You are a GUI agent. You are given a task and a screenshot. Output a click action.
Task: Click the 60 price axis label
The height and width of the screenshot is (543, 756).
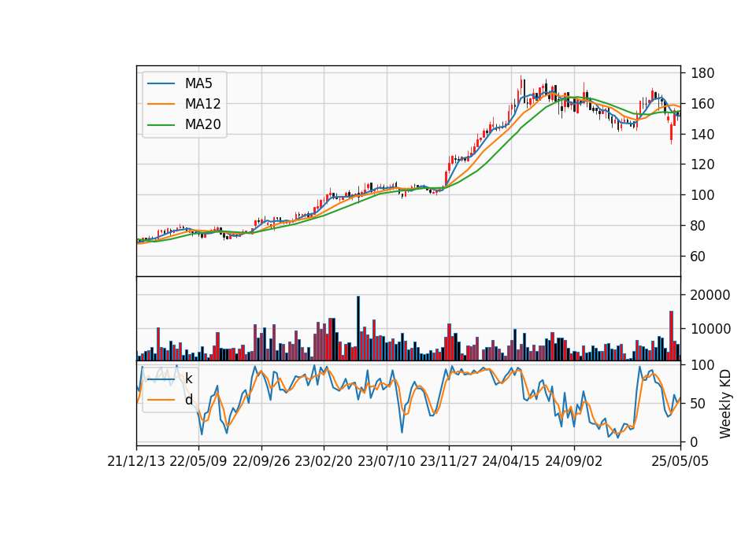tap(699, 257)
